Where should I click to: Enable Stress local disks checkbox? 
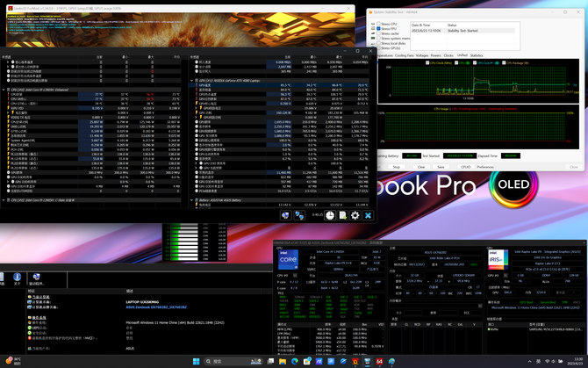point(379,43)
